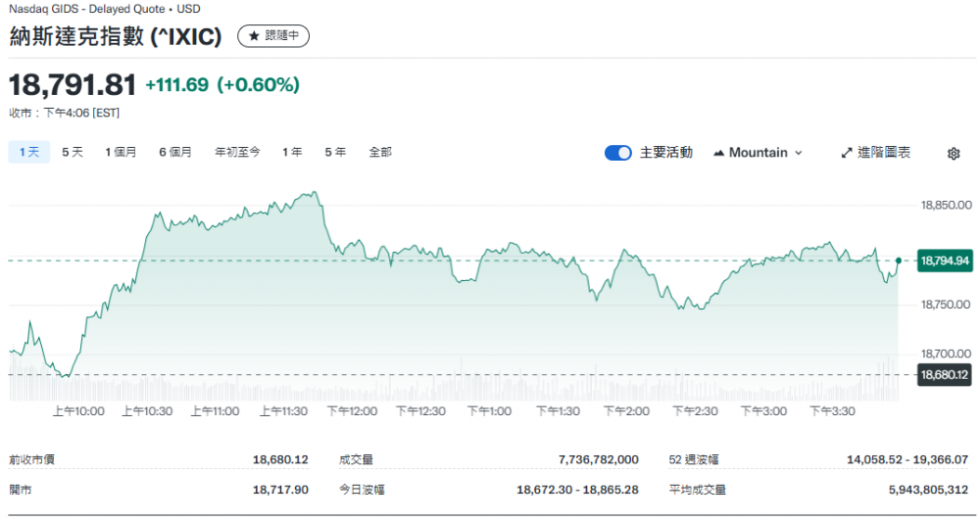Show 全部 historical data range
The image size is (980, 522).
(380, 152)
